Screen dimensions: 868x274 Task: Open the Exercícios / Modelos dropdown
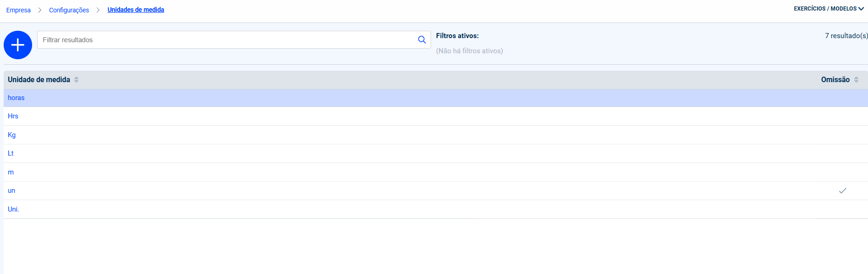829,9
